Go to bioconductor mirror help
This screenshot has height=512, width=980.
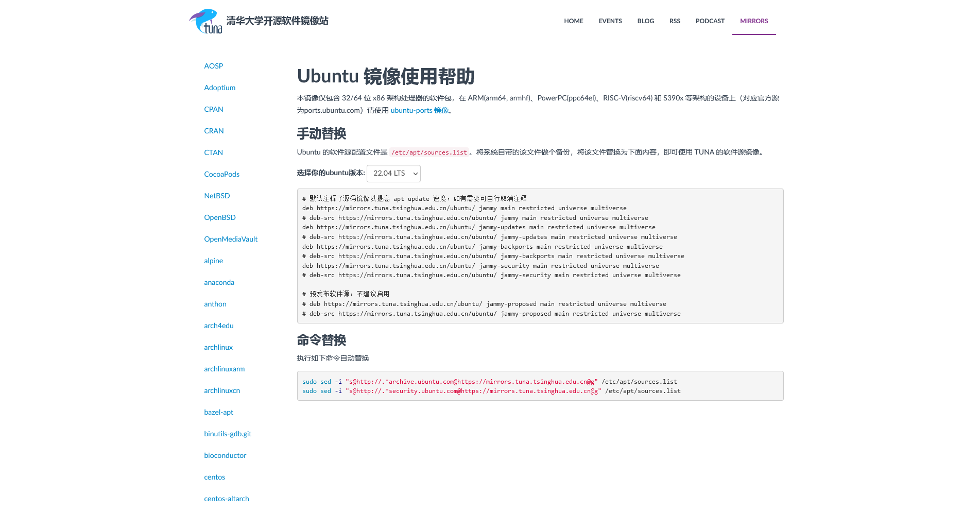225,455
